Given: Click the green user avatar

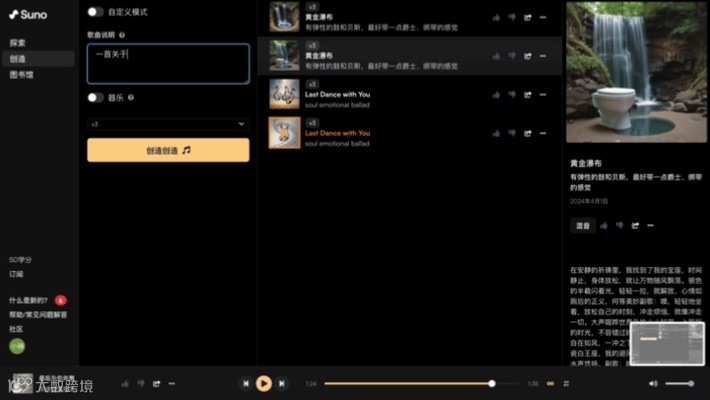Looking at the screenshot, I should pos(17,347).
